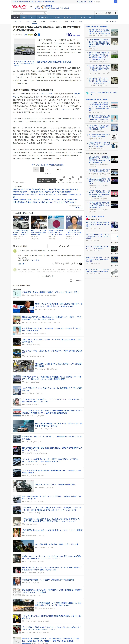The image size is (129, 644).
Task: Click なるほど reaction on first comment
Action: pyautogui.click(x=65, y=264)
